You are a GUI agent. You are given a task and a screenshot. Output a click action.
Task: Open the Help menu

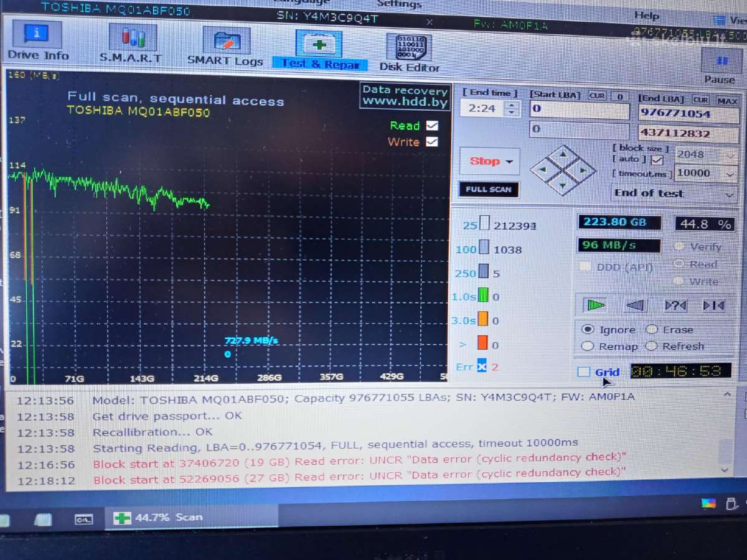pyautogui.click(x=647, y=15)
